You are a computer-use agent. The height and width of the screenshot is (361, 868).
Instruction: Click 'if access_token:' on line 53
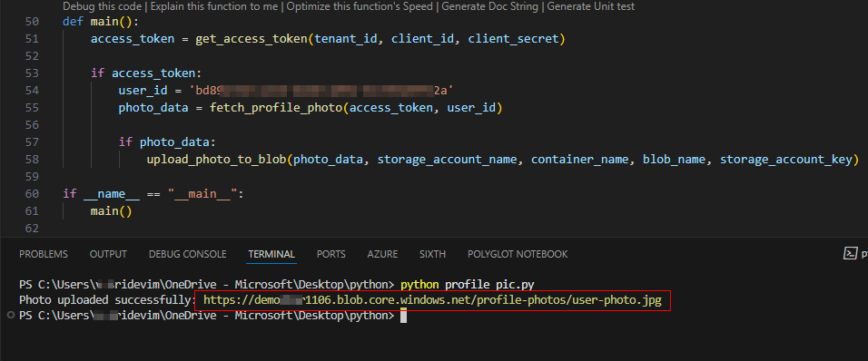[x=146, y=73]
